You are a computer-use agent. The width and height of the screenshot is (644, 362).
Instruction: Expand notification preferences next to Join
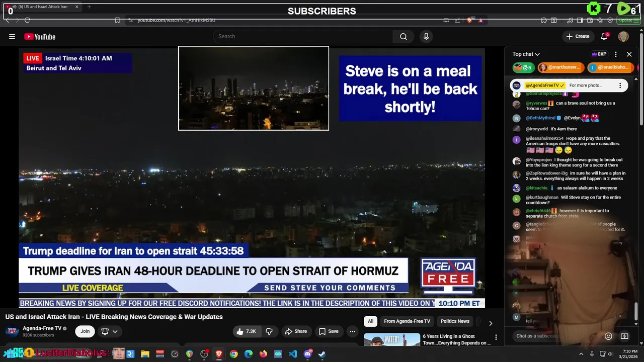[x=110, y=331]
